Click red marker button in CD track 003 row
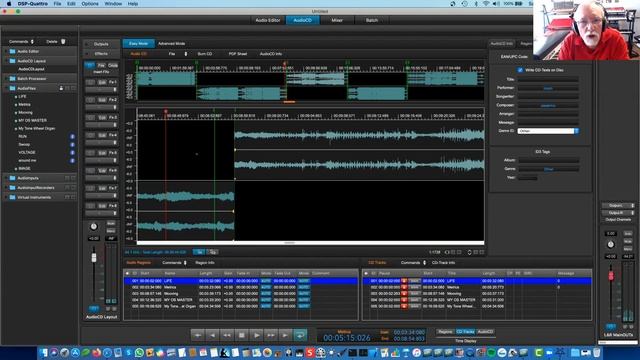The height and width of the screenshot is (360, 640). pyautogui.click(x=404, y=293)
